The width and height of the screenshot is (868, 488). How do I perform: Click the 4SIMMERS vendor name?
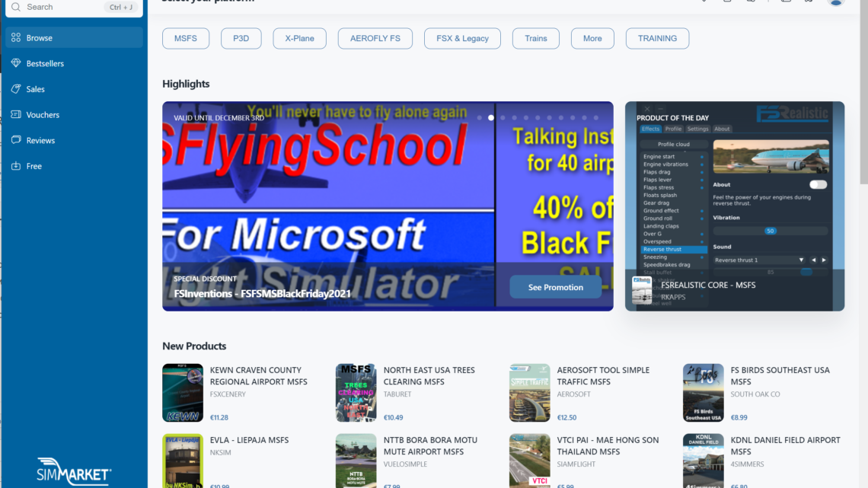(748, 464)
